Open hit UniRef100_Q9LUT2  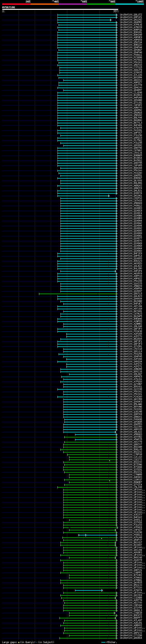[131, 15]
